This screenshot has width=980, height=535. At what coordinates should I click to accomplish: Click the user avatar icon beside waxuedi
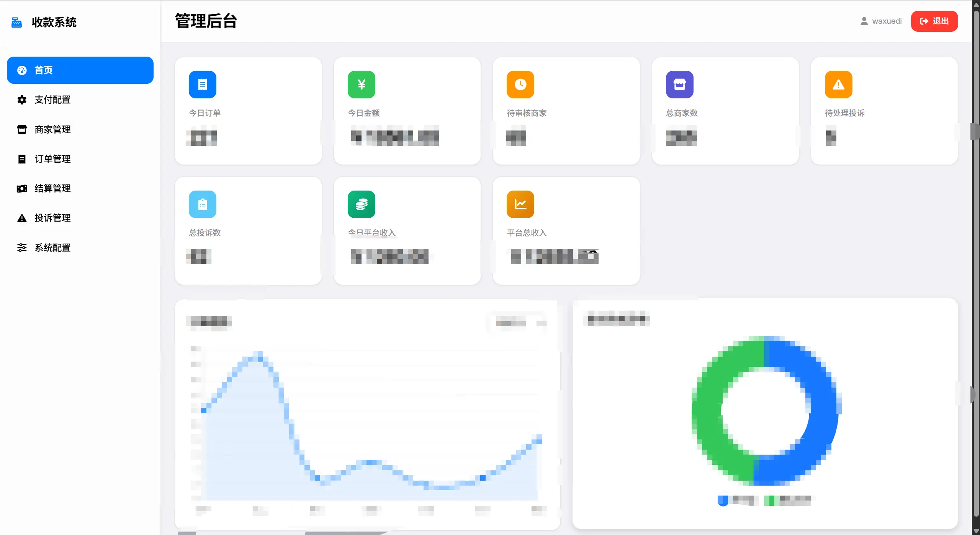tap(864, 21)
